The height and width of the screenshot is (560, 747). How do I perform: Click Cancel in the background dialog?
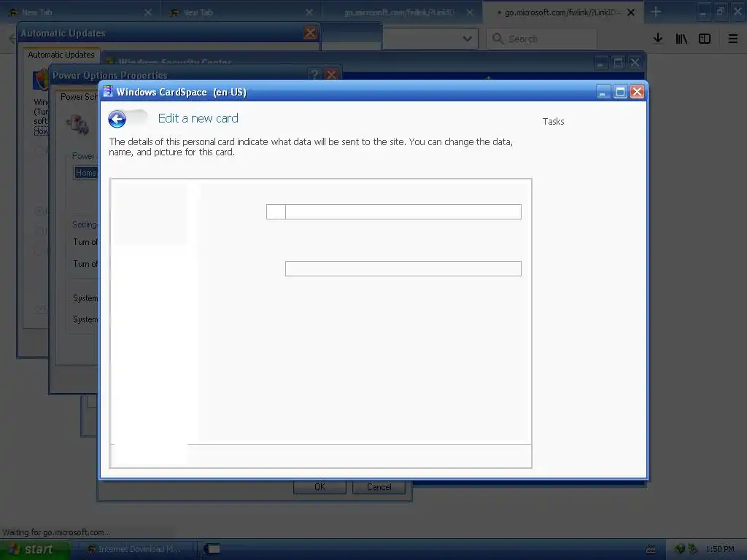[x=379, y=486]
